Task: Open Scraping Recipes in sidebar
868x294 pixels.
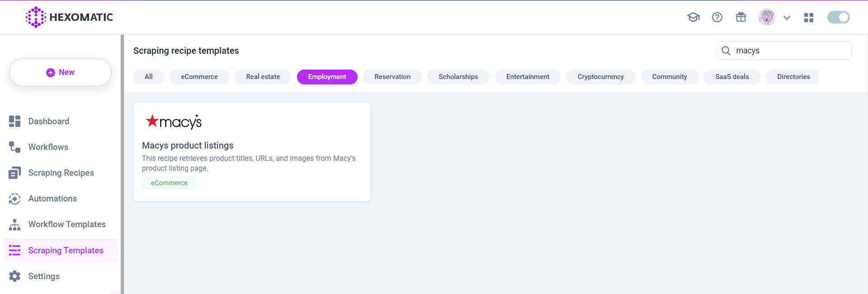Action: pyautogui.click(x=61, y=173)
